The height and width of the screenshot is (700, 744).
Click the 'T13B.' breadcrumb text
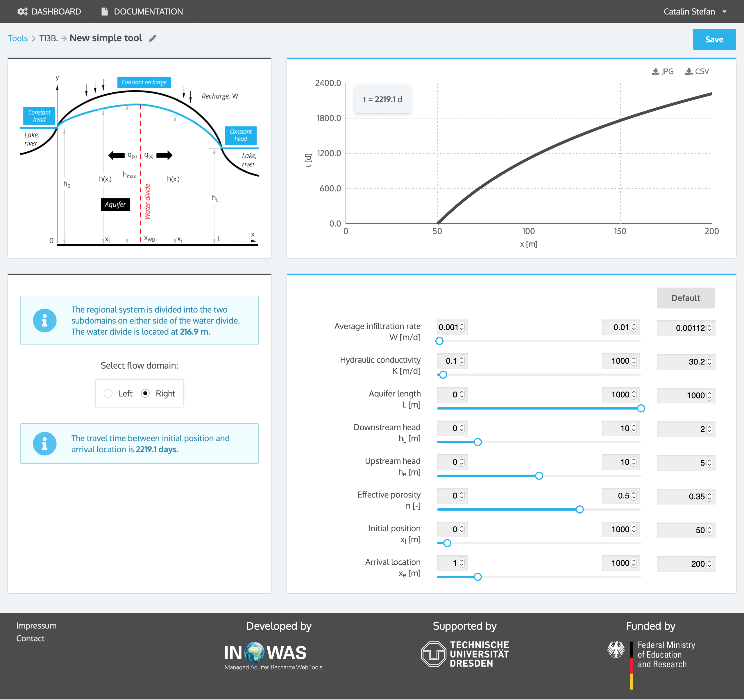pos(49,39)
